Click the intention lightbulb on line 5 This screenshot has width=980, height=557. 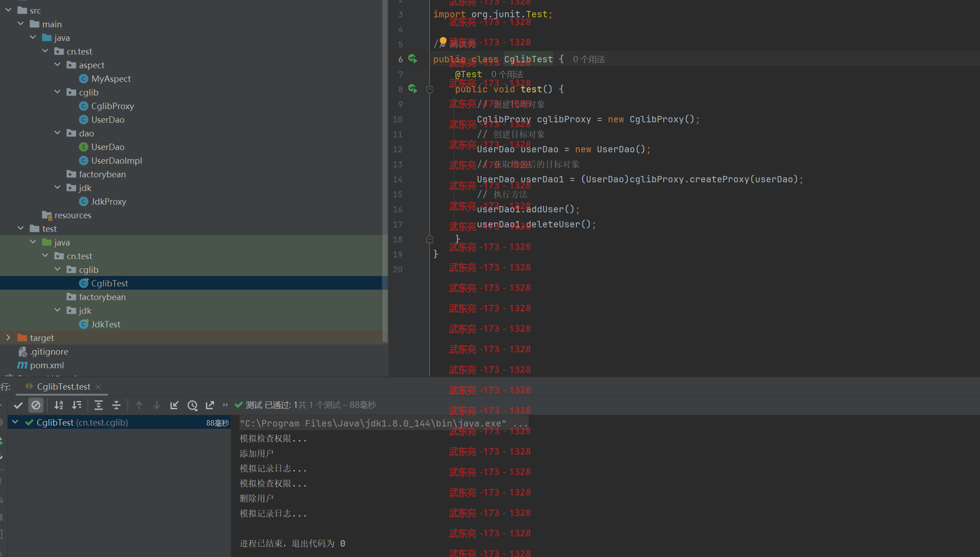click(443, 42)
